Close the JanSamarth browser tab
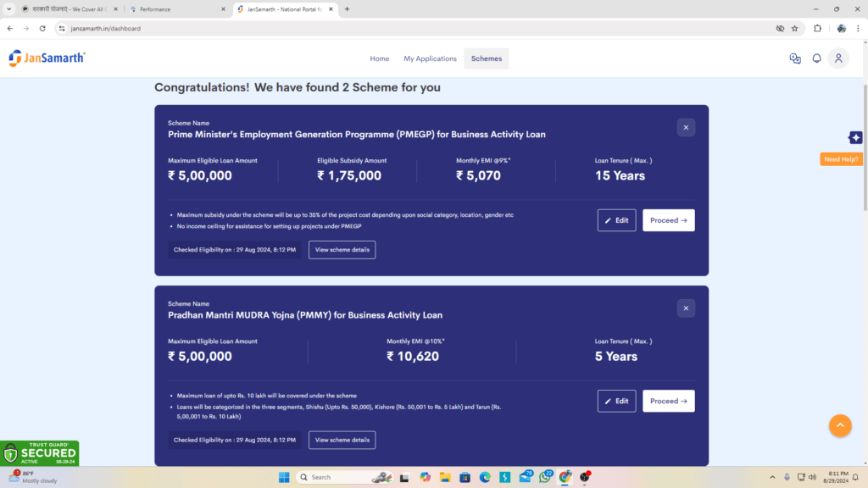Image resolution: width=868 pixels, height=488 pixels. pyautogui.click(x=331, y=9)
